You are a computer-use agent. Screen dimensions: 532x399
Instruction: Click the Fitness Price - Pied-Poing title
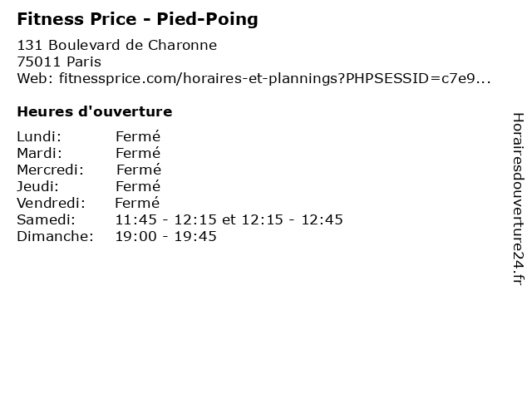(x=137, y=18)
